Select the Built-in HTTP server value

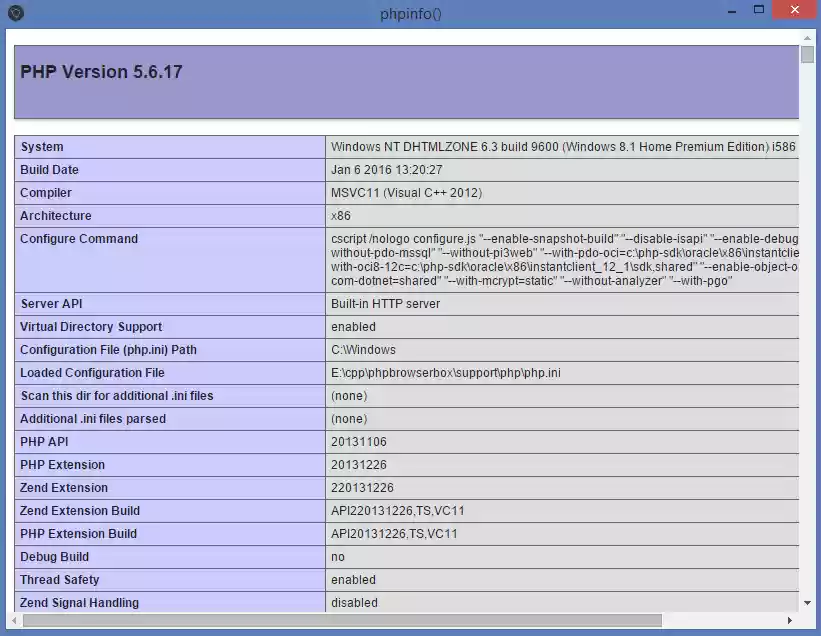[385, 304]
